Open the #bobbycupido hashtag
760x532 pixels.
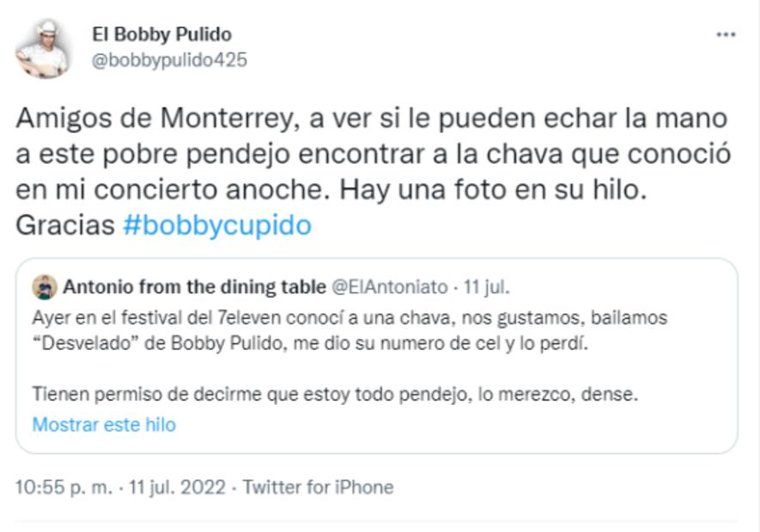coord(217,225)
